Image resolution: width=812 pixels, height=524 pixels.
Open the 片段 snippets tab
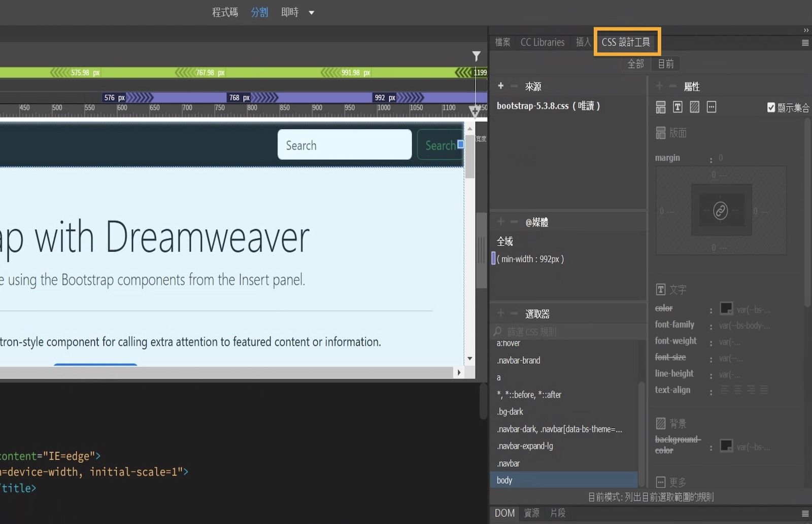click(557, 513)
